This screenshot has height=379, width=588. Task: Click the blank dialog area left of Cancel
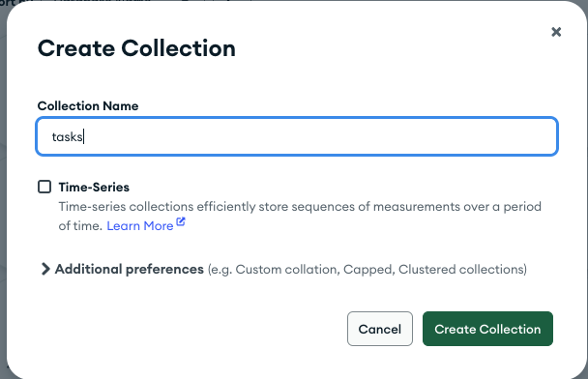(188, 329)
